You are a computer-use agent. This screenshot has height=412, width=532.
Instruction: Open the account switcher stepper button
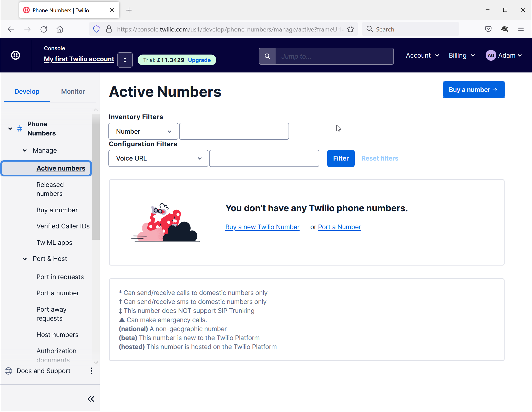(125, 60)
